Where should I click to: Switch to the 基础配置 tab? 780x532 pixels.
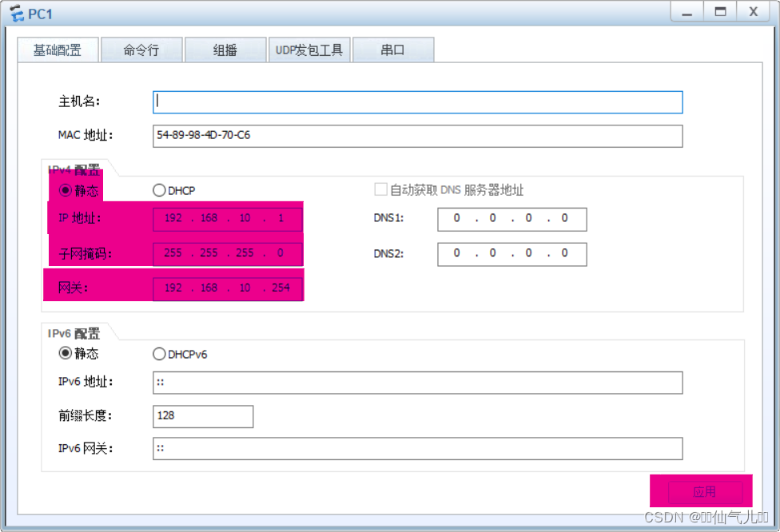(58, 50)
